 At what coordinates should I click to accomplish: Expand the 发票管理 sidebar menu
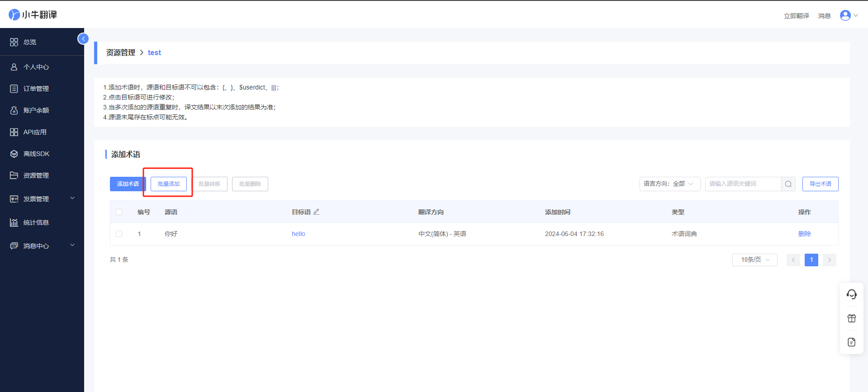[42, 198]
